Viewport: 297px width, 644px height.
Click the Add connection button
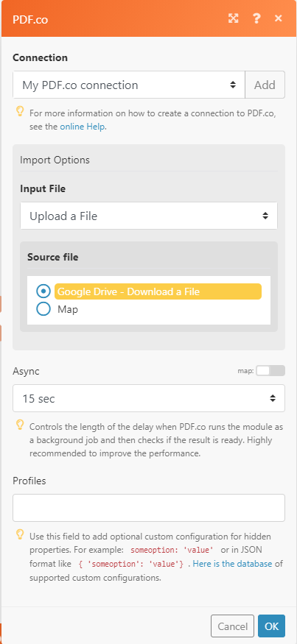click(265, 85)
